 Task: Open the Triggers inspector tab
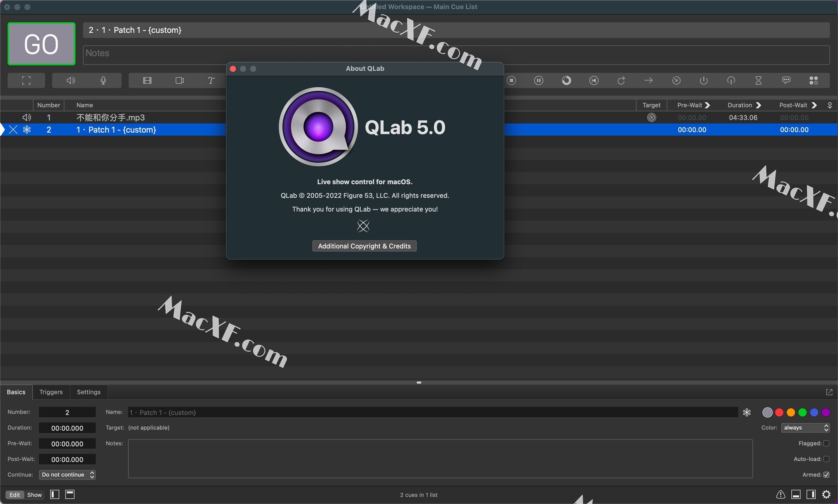click(x=51, y=392)
